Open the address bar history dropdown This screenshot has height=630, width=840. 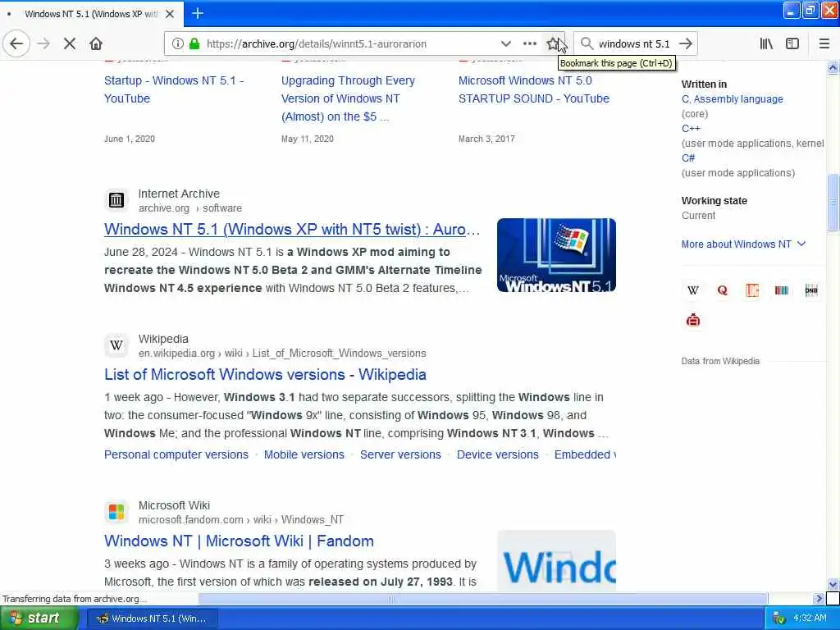point(505,44)
